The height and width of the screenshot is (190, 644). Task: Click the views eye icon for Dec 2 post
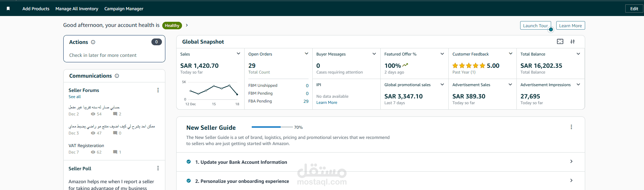93,114
